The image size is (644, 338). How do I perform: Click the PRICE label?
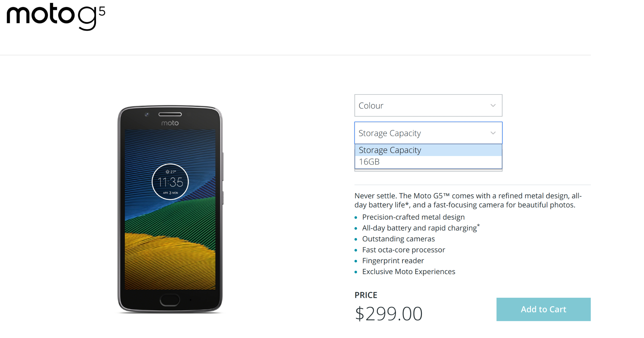click(366, 295)
